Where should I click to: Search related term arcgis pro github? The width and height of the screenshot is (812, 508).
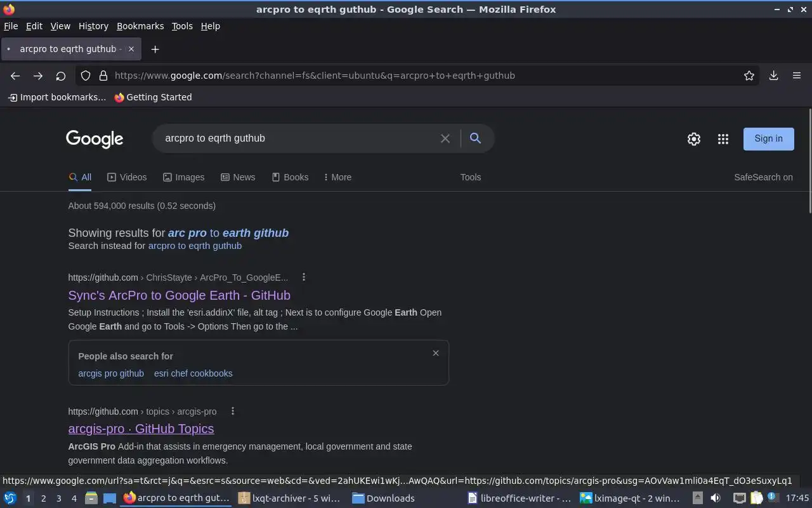coord(111,373)
